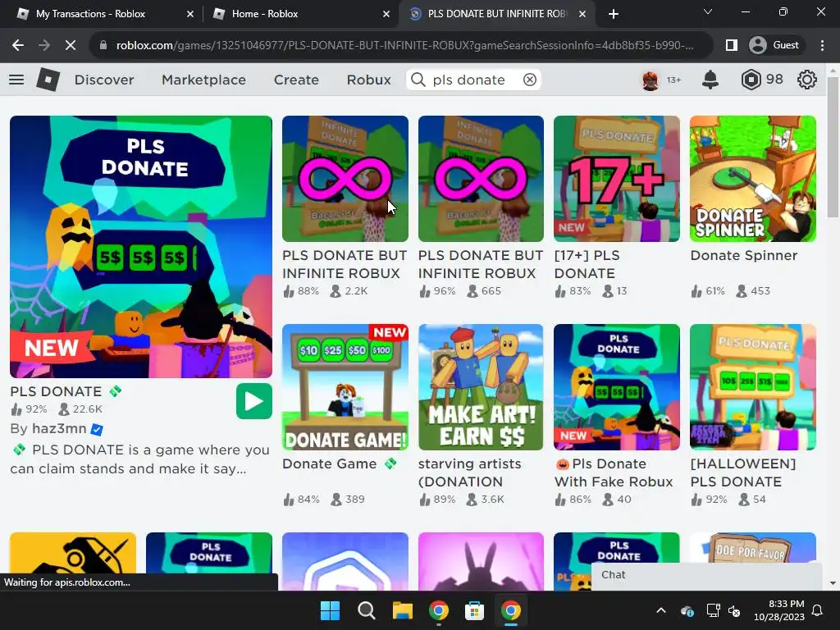Open Pls Donate With Fake Robux thumbnail
The image size is (840, 630).
(617, 387)
